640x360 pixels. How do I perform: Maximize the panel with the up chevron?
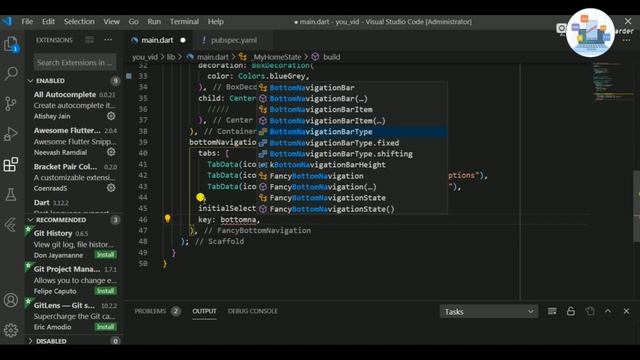608,311
